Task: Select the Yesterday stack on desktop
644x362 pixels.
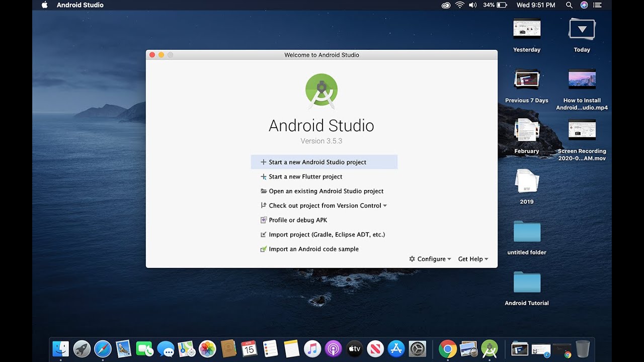Action: 527,35
